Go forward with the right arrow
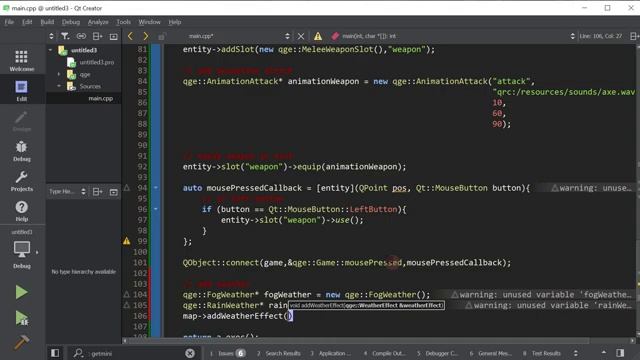This screenshot has height=360, width=640. point(146,36)
